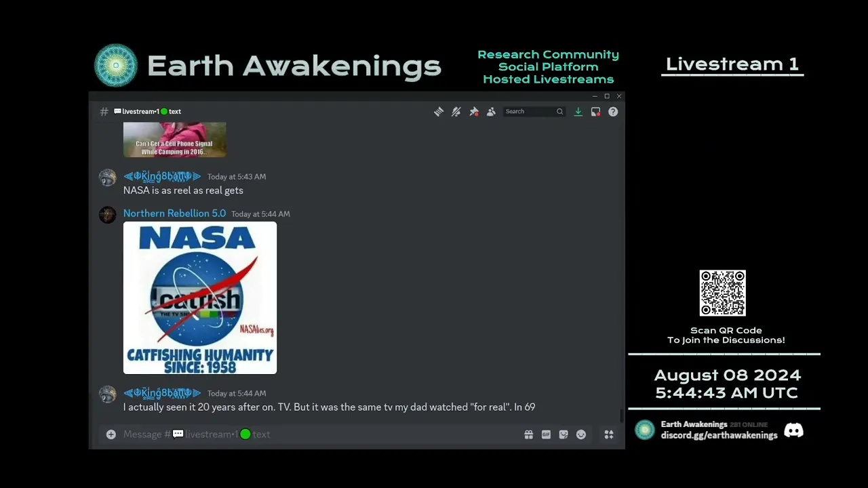Viewport: 868px width, 488px height.
Task: Click King8ball avatar at 5:44 AM message
Action: (108, 394)
